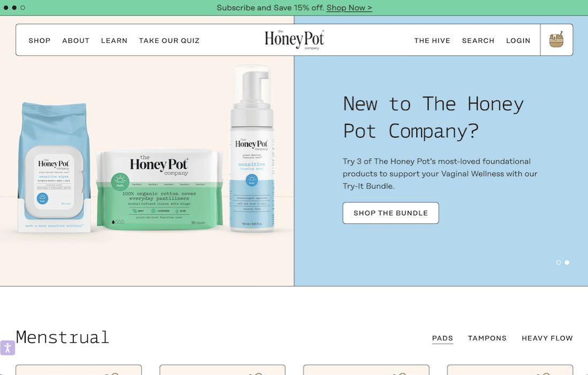The height and width of the screenshot is (375, 588).
Task: Switch to the PADS tab
Action: 442,338
